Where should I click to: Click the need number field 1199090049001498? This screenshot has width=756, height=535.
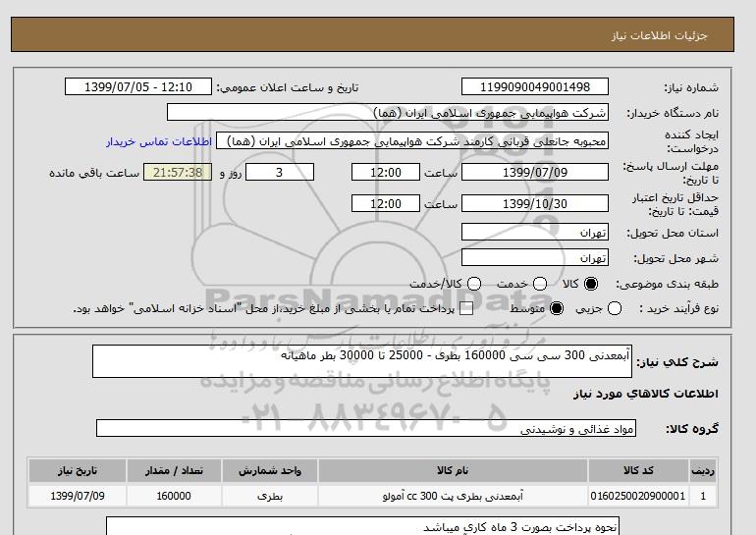535,86
